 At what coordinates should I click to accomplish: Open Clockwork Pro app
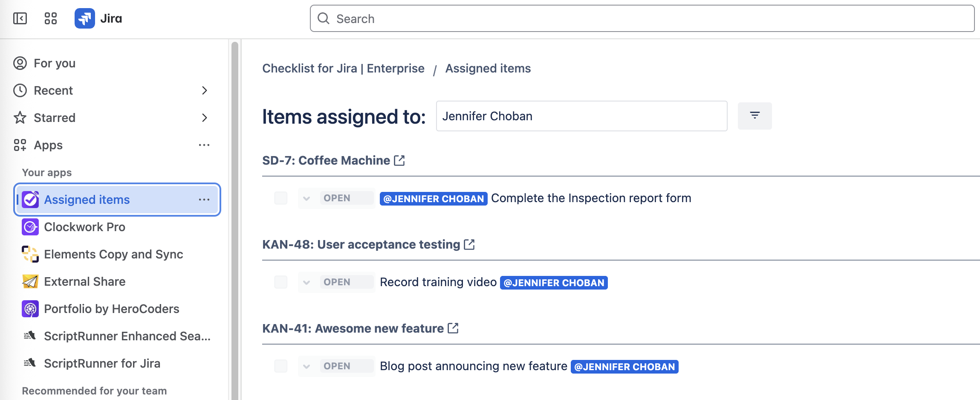click(84, 227)
